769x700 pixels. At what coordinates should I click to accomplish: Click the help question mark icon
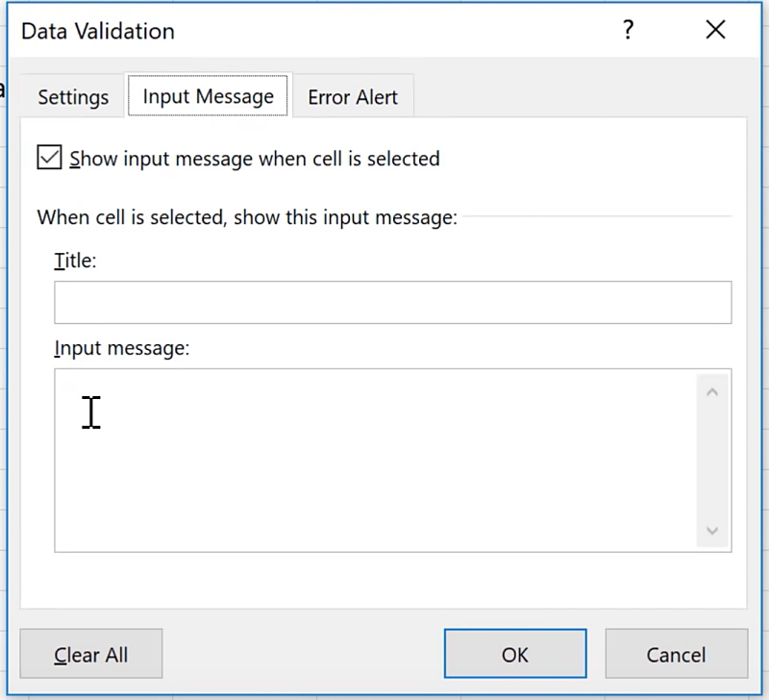[628, 31]
